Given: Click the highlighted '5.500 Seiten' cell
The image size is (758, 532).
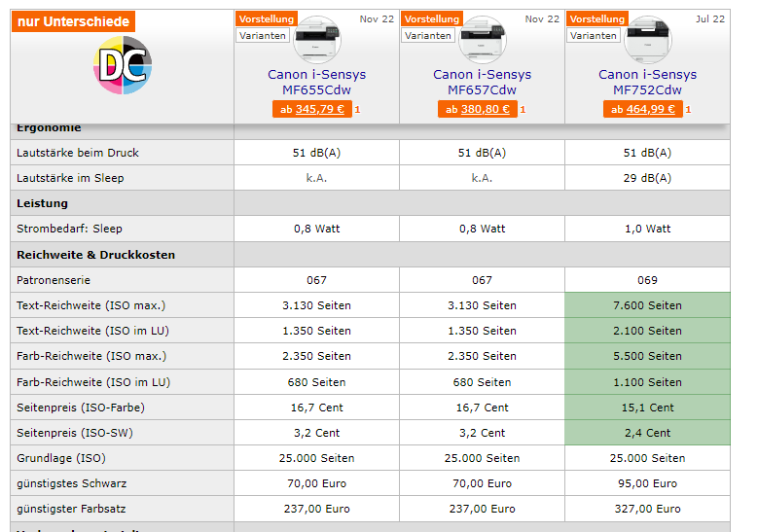Looking at the screenshot, I should (x=647, y=356).
